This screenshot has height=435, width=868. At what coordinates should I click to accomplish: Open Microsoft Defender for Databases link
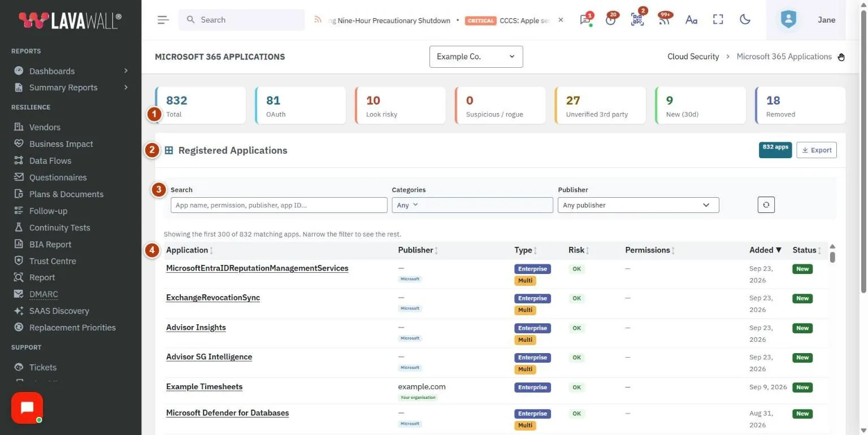point(227,413)
